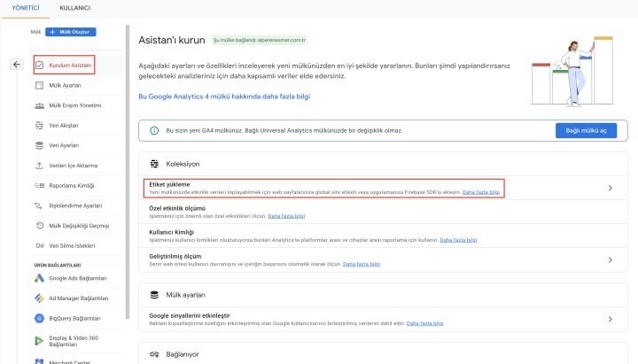This screenshot has width=638, height=364.
Task: Click the left sidebar vertical scrollbar
Action: pyautogui.click(x=128, y=172)
